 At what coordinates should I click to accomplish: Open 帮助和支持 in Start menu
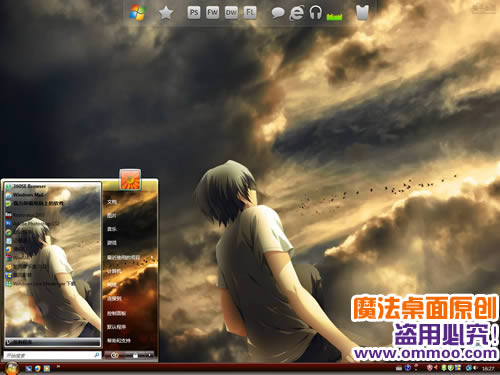(119, 341)
